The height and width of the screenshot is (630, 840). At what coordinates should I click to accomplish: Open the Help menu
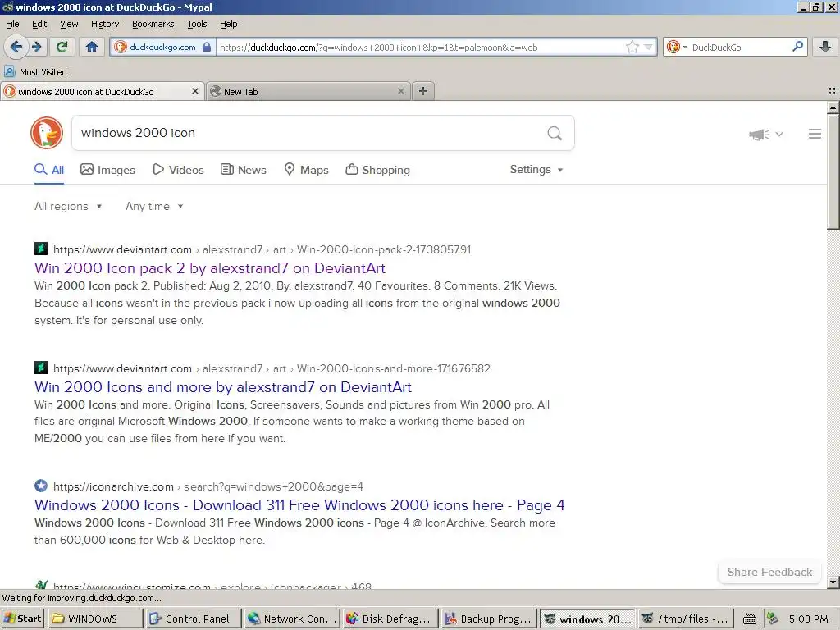[x=228, y=24]
